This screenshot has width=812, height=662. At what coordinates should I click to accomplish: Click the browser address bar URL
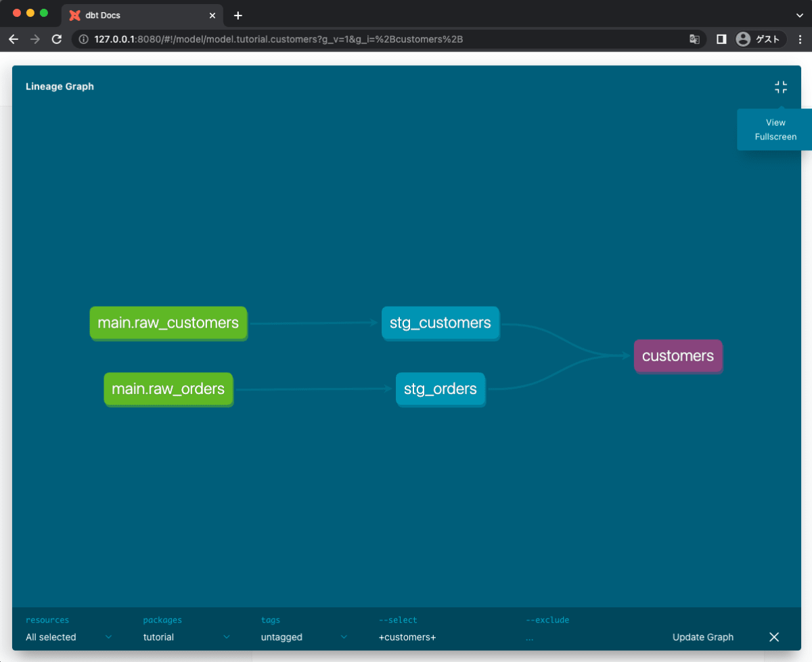click(x=279, y=39)
